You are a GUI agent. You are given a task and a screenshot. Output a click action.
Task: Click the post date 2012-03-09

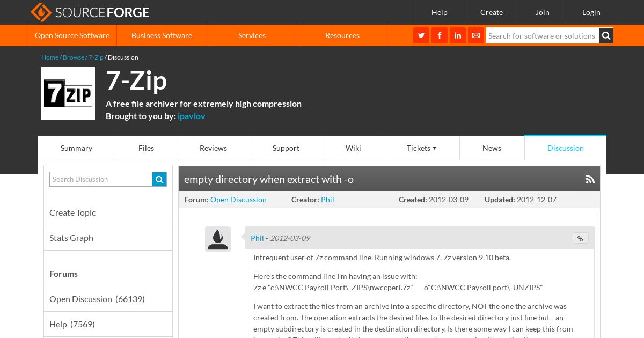click(x=290, y=238)
